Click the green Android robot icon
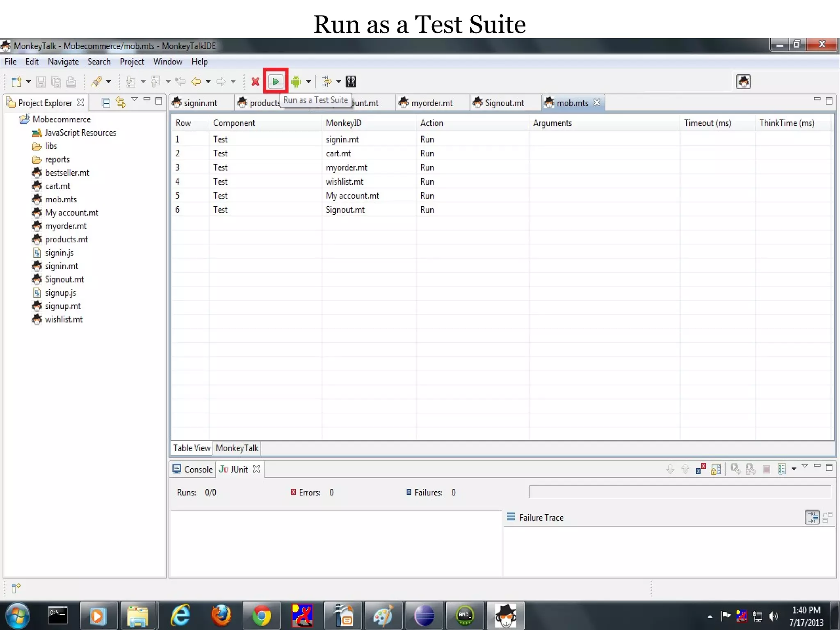The height and width of the screenshot is (630, 840). (x=296, y=82)
